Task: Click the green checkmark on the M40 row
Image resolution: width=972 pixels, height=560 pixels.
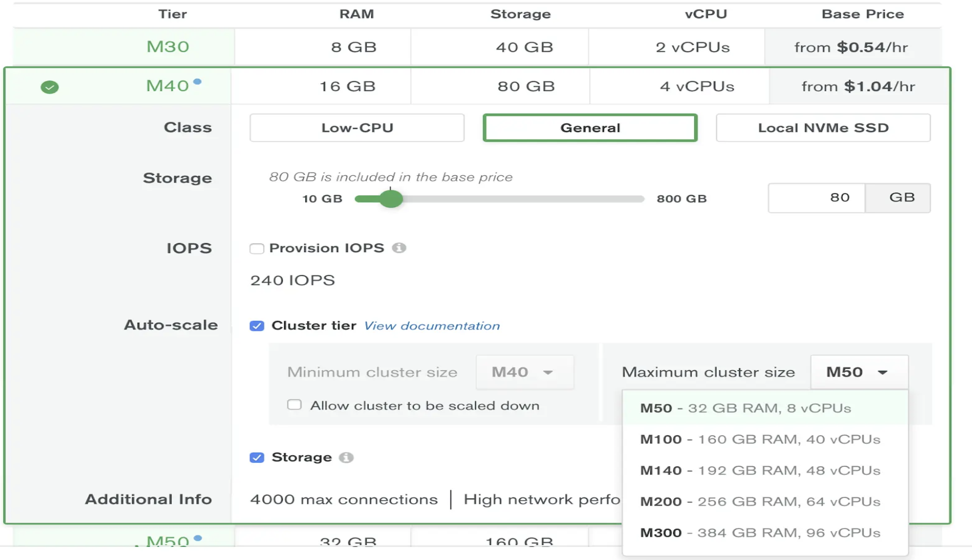Action: (49, 86)
